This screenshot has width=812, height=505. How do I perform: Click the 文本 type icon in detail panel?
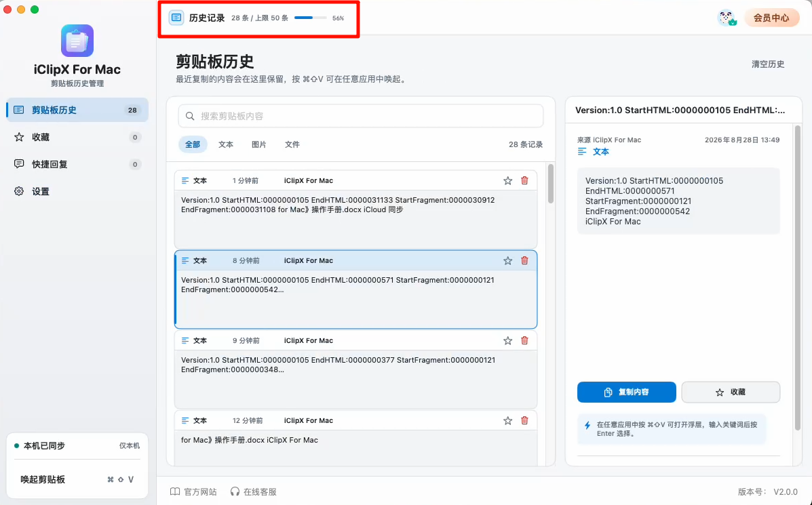[582, 152]
